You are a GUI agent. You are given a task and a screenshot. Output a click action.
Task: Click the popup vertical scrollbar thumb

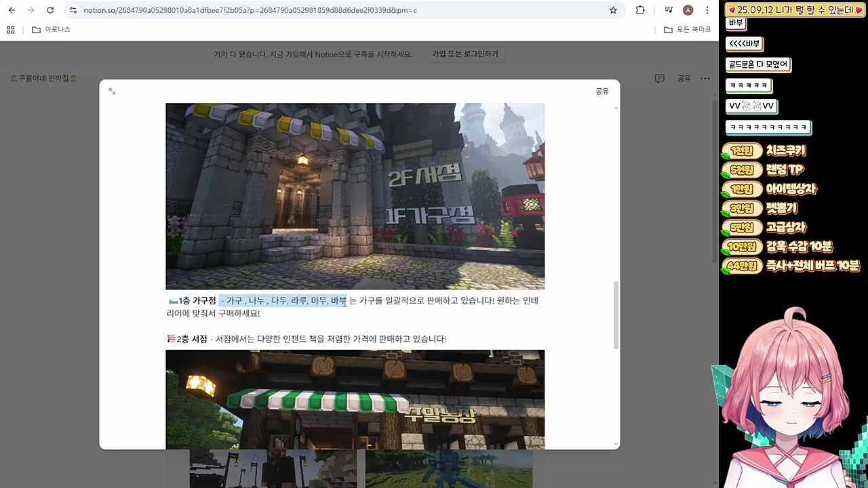click(616, 315)
